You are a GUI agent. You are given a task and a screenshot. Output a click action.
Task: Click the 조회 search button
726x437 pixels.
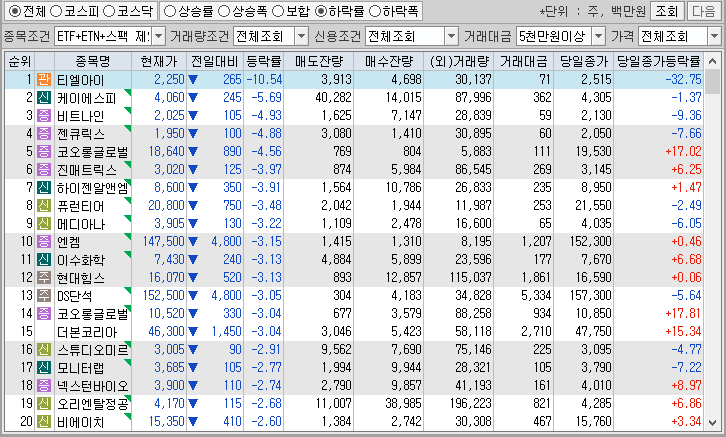point(667,11)
